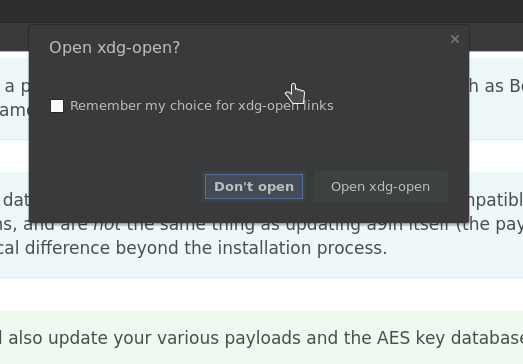Enable the Remember my choice checkbox

coord(57,106)
